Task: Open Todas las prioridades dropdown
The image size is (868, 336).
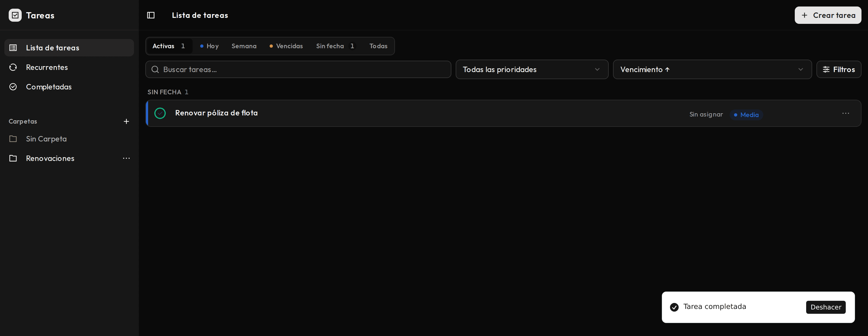Action: click(532, 69)
